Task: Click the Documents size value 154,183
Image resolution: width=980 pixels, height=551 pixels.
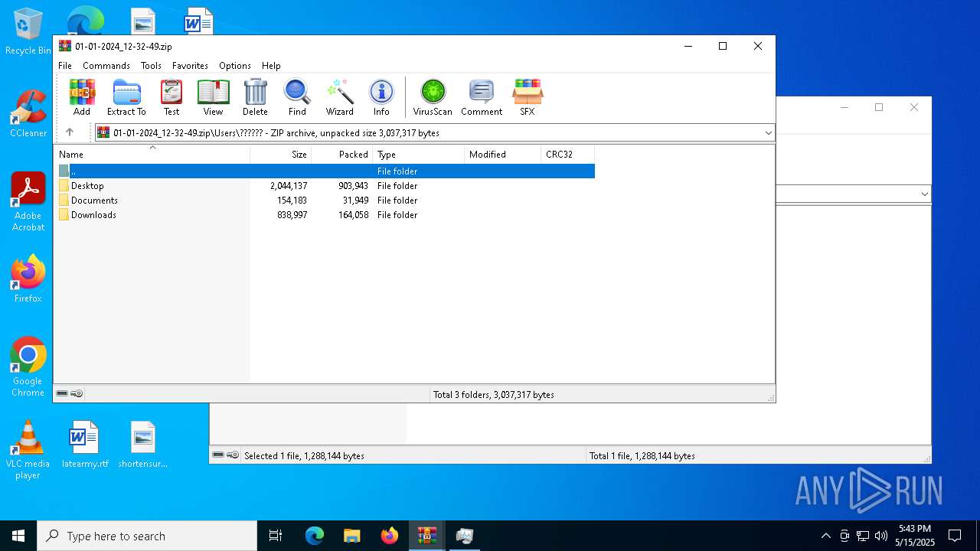Action: [292, 201]
